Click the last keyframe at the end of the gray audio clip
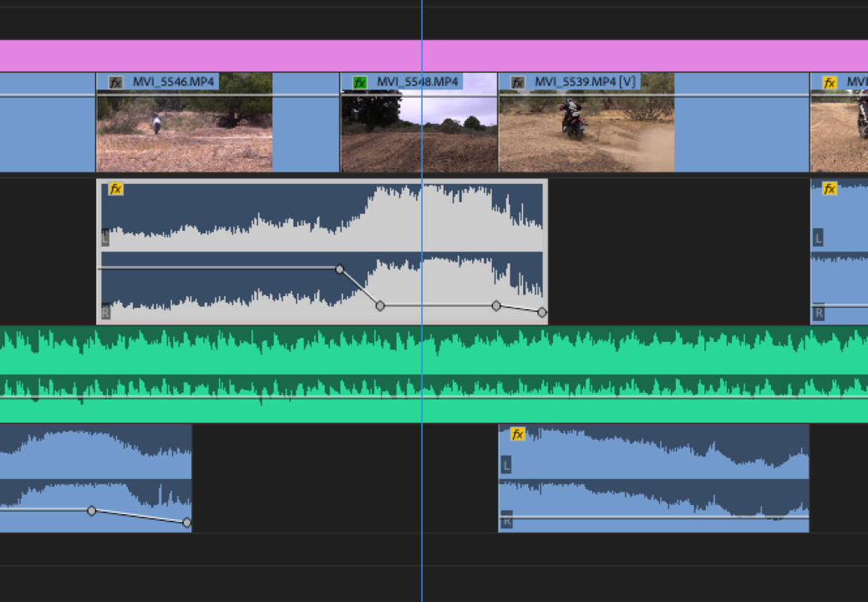The width and height of the screenshot is (868, 602). [542, 313]
